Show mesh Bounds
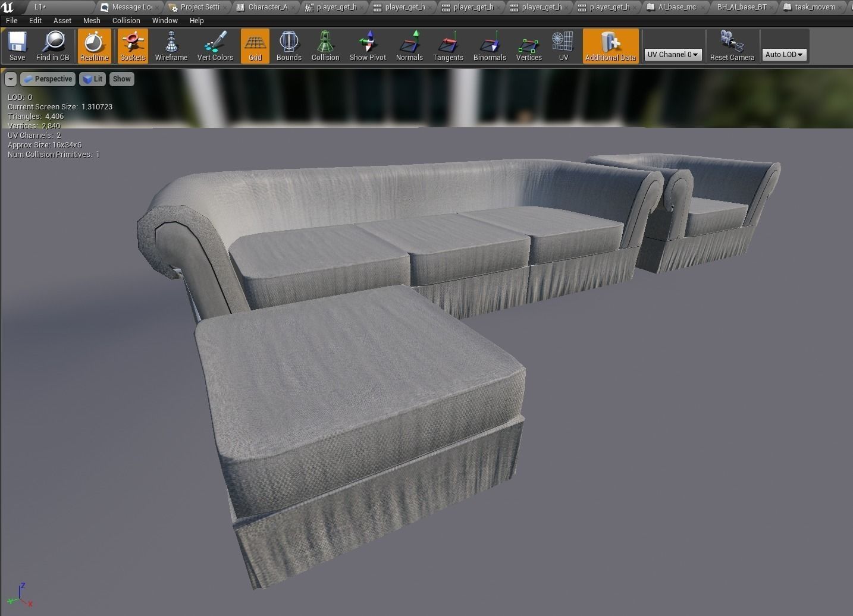853x616 pixels. click(289, 46)
